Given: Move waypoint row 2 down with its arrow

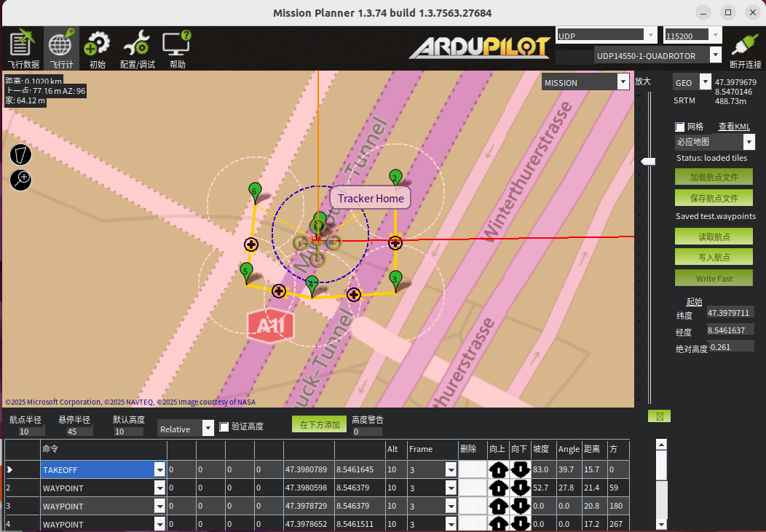Looking at the screenshot, I should (x=521, y=488).
